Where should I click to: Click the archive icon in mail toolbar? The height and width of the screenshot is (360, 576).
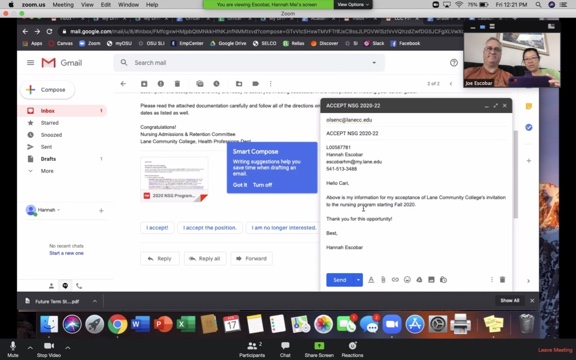[x=144, y=84]
